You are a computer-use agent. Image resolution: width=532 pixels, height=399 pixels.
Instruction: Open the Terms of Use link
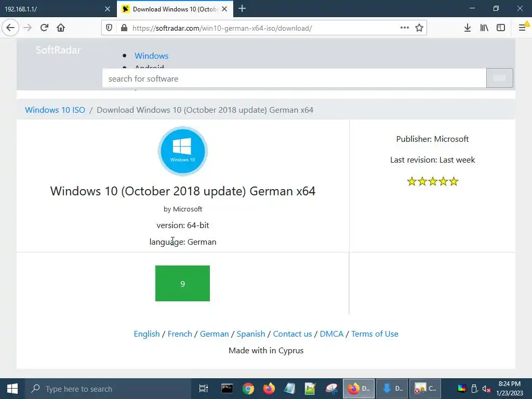click(375, 334)
